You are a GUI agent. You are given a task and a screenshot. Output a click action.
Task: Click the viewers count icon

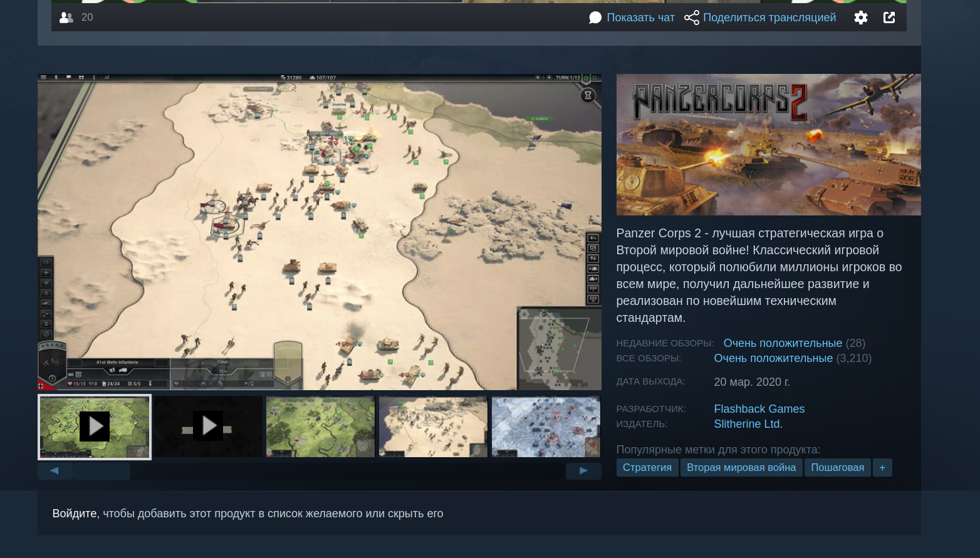(66, 18)
